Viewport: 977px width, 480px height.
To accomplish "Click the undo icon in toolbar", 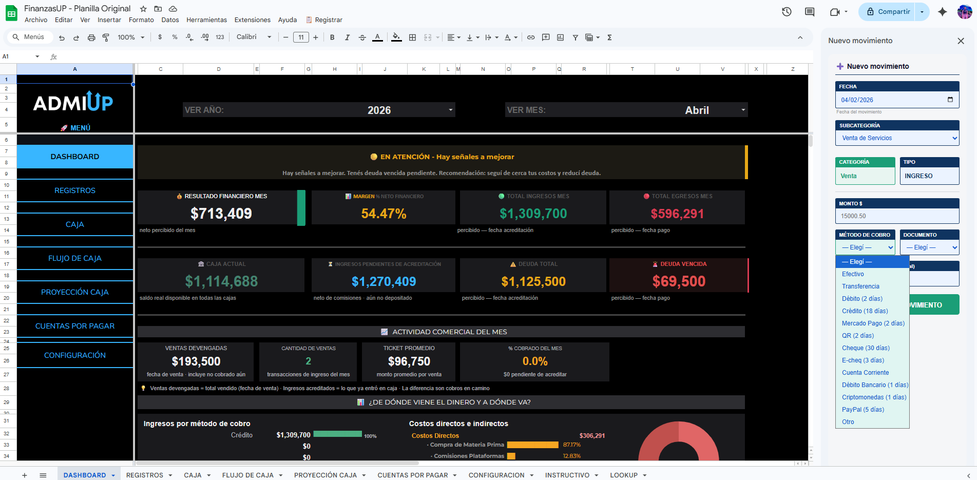I will (62, 37).
